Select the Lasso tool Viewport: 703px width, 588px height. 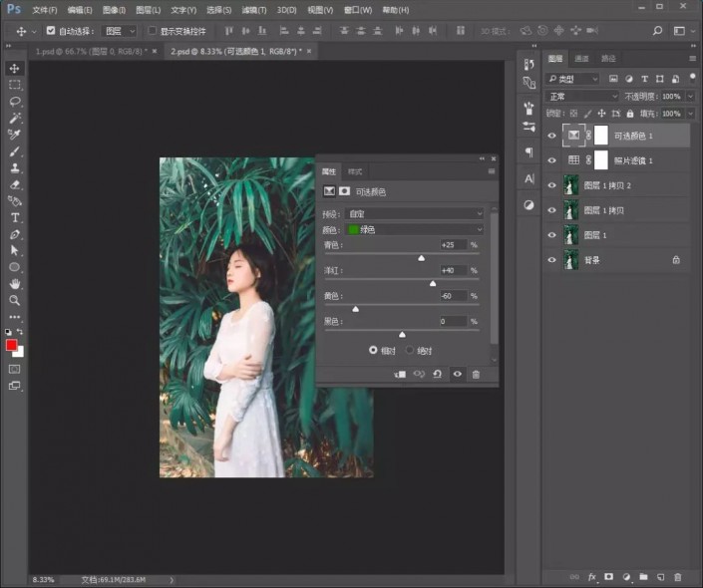[x=14, y=102]
